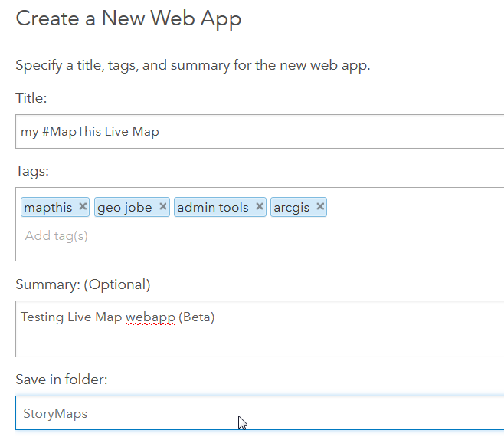Remove the mapthis tag

tap(83, 207)
